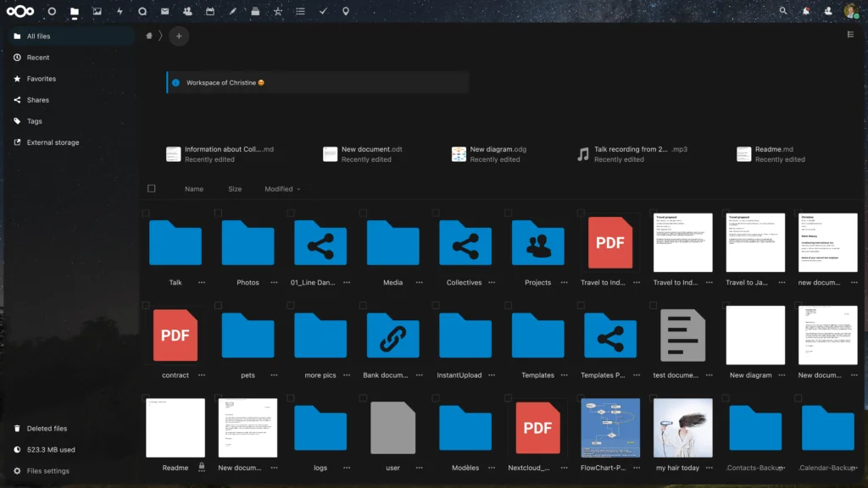Open the more menu for my hair today
This screenshot has height=488, width=868.
(x=709, y=468)
